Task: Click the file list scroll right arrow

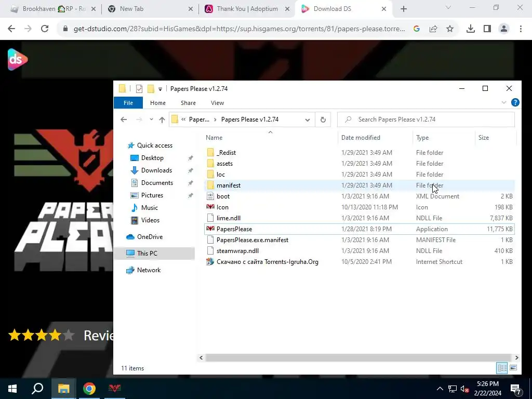Action: coord(516,357)
